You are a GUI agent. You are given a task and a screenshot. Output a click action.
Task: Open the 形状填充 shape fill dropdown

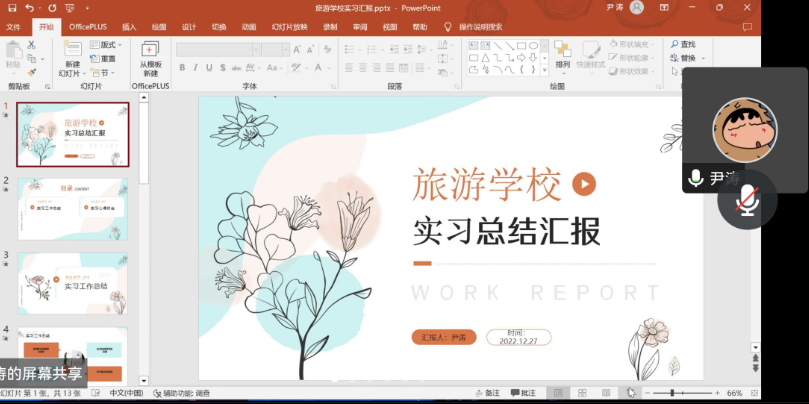(x=629, y=45)
